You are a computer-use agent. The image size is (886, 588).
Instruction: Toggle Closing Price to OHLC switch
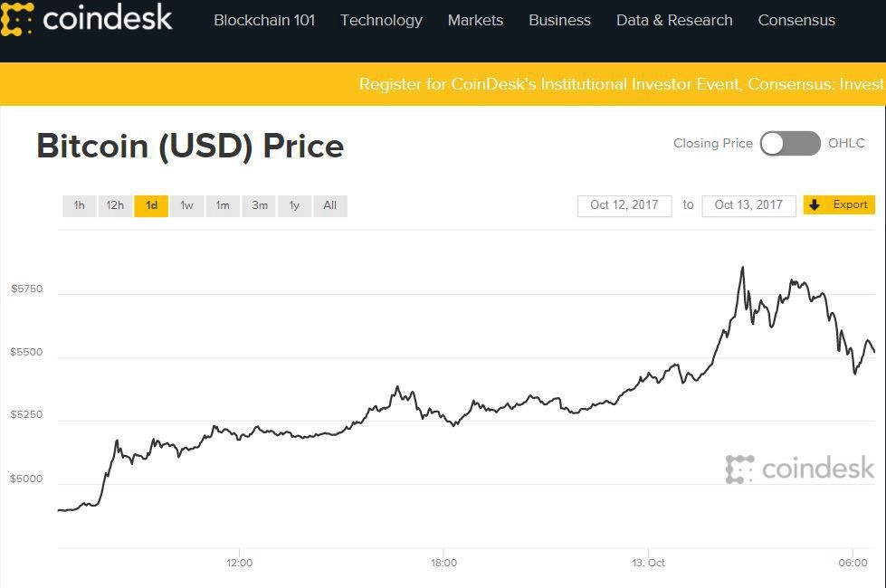click(789, 144)
